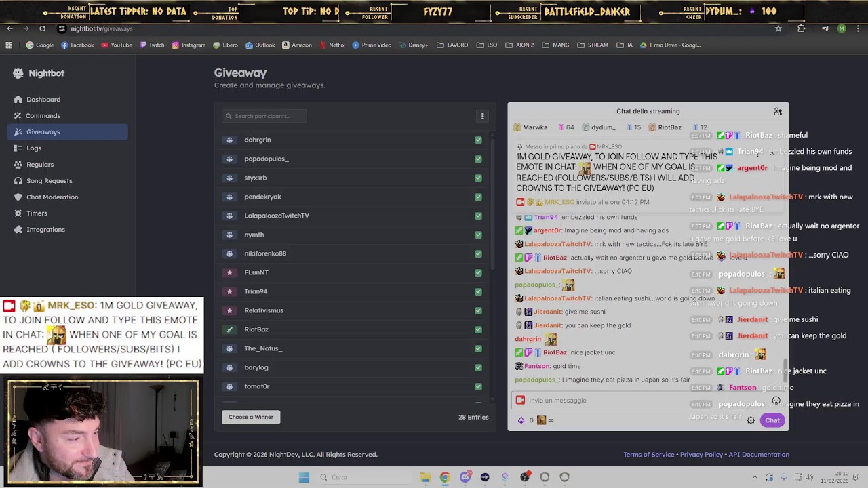Image resolution: width=868 pixels, height=488 pixels.
Task: Click the star icon beside Trian94
Action: [x=230, y=291]
